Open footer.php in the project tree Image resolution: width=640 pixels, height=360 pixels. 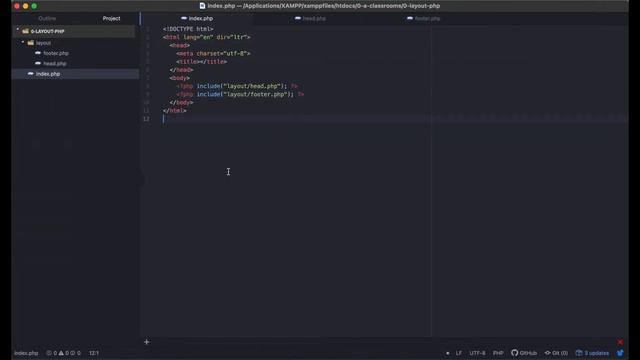56,53
